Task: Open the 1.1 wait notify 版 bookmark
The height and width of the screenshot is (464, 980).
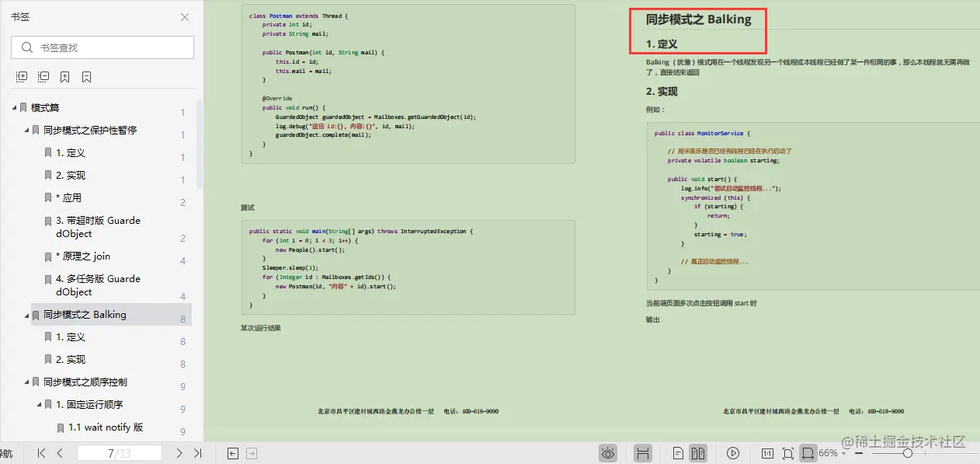Action: pos(105,427)
